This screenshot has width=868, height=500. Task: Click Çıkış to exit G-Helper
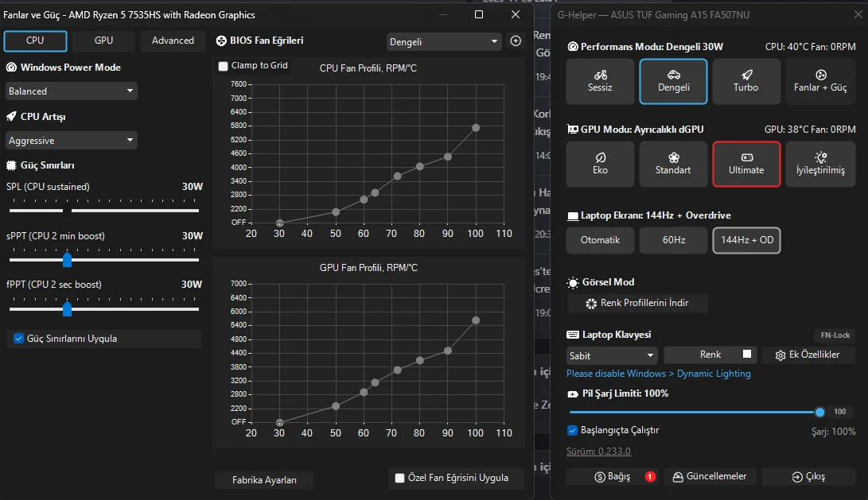(808, 477)
